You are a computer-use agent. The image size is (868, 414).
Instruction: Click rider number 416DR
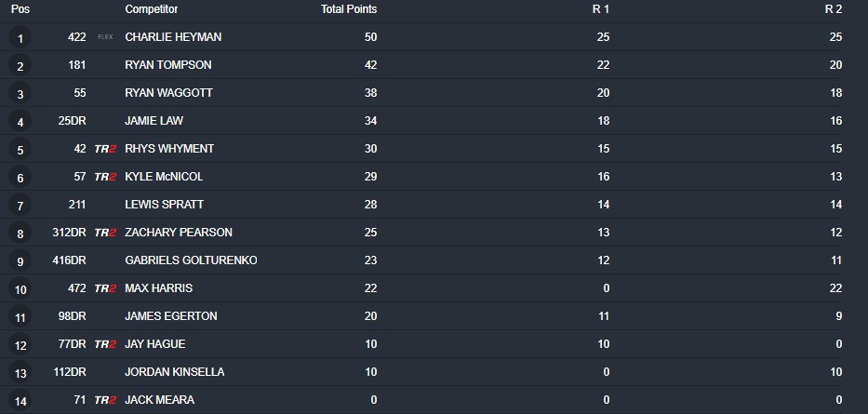pos(69,260)
